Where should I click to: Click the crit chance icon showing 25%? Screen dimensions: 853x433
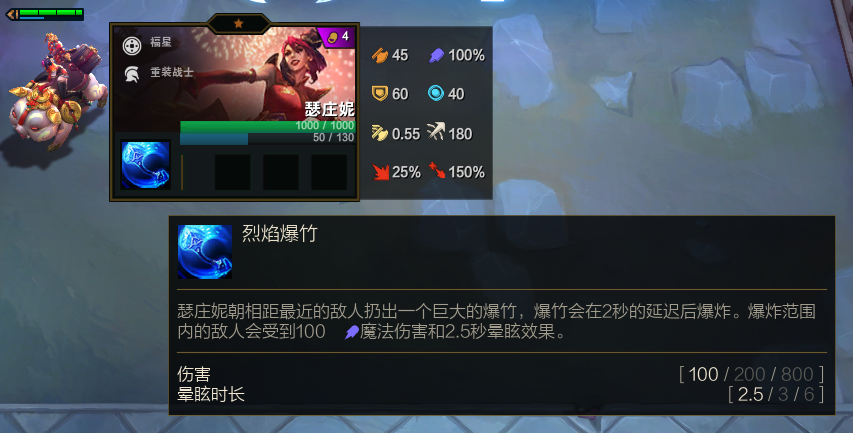(380, 172)
